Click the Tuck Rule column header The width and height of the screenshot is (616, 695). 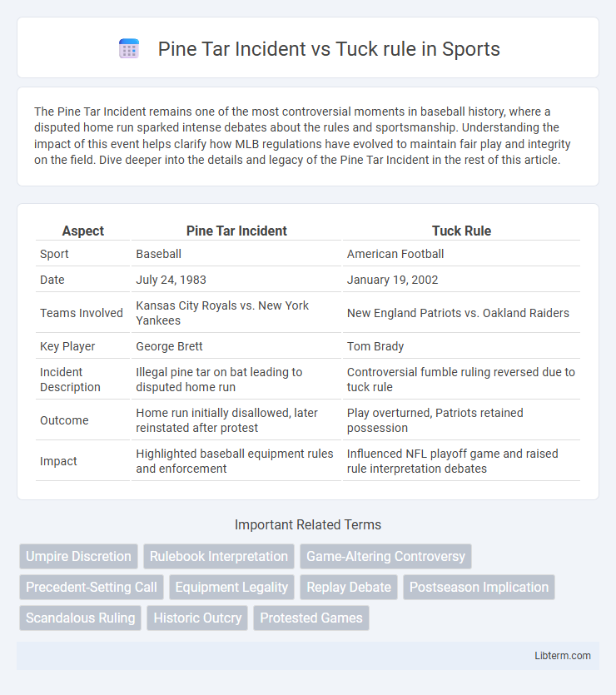coord(461,231)
